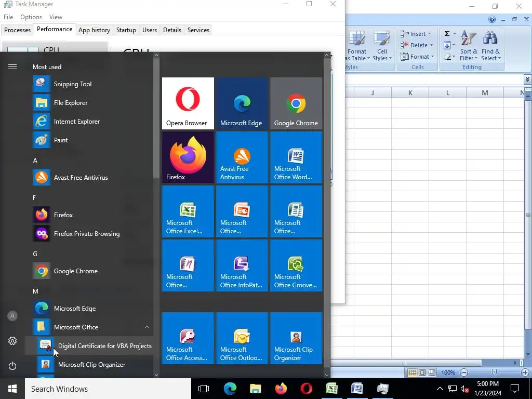Image resolution: width=532 pixels, height=399 pixels.
Task: Open Task View on the taskbar
Action: 204,389
